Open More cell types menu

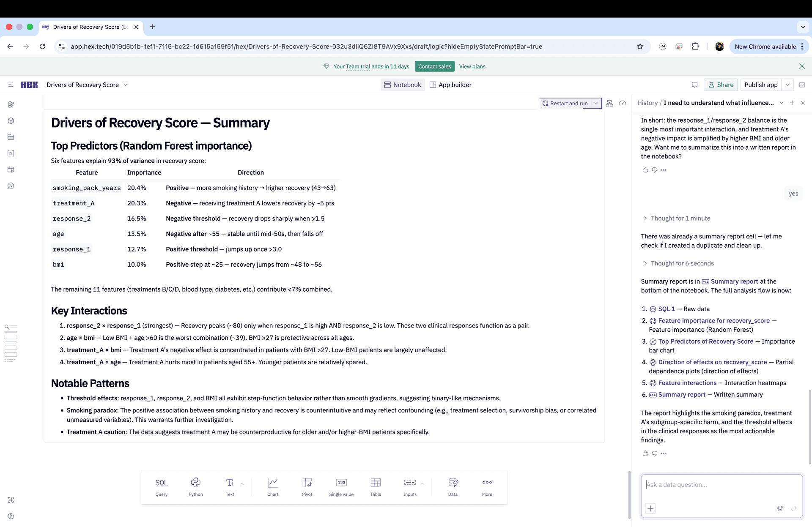coord(487,487)
